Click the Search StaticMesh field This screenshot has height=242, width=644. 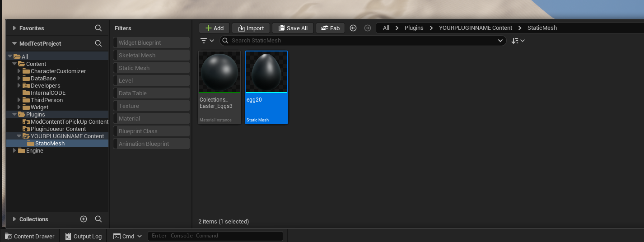(363, 41)
